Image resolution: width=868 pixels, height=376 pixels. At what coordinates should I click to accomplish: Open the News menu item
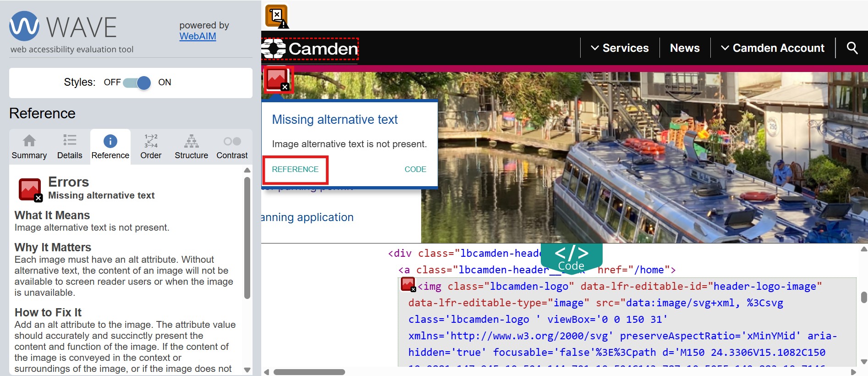[685, 48]
